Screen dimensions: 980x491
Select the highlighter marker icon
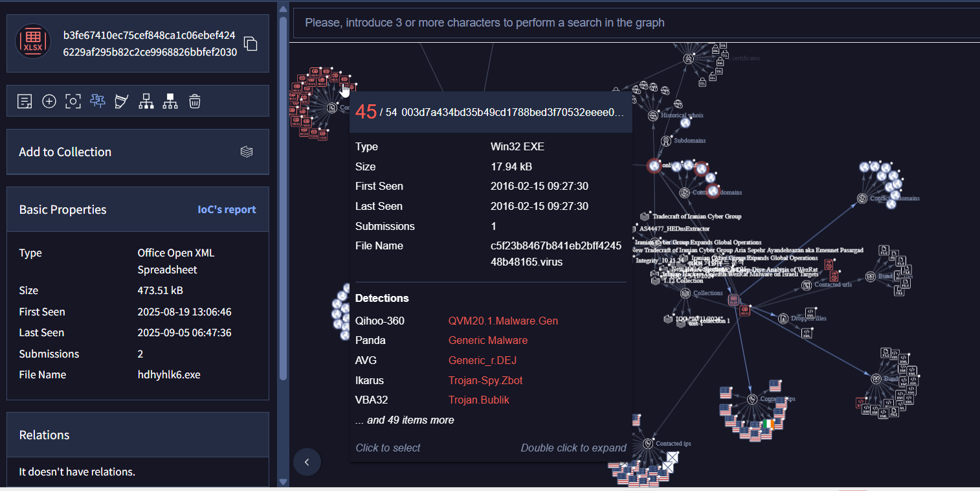pos(121,101)
